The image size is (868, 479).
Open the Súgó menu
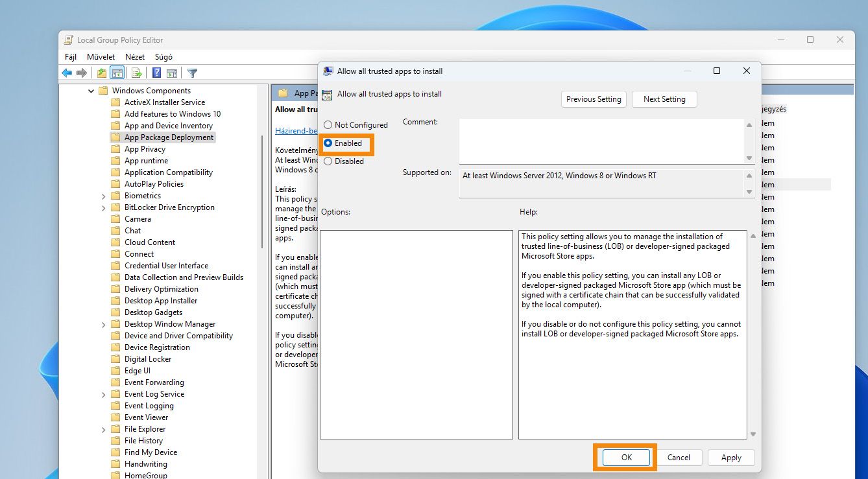[x=163, y=57]
